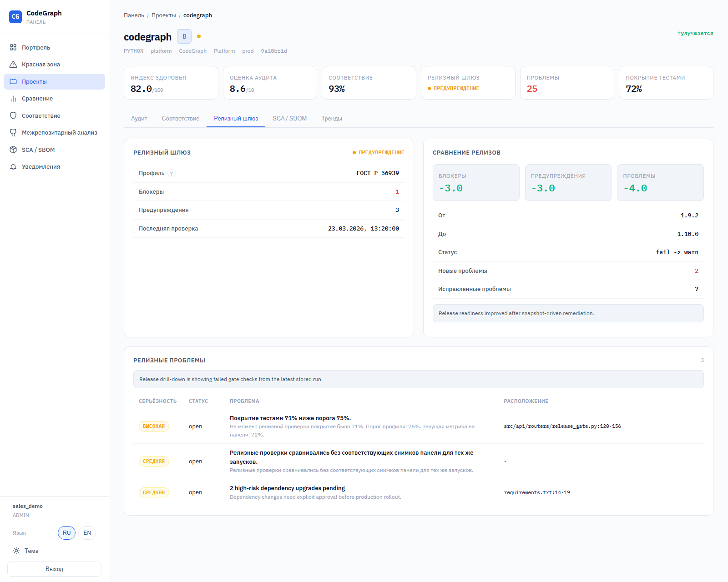The height and width of the screenshot is (582, 728).
Task: Open the Тренды tab
Action: click(331, 119)
